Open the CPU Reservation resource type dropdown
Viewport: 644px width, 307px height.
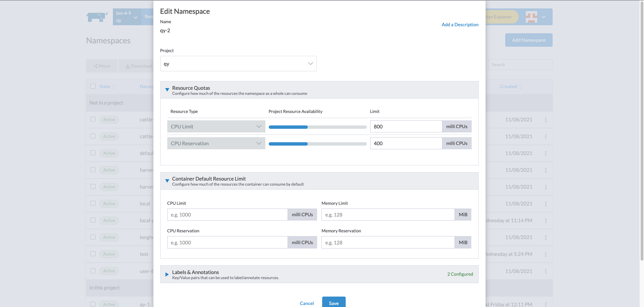coord(216,143)
